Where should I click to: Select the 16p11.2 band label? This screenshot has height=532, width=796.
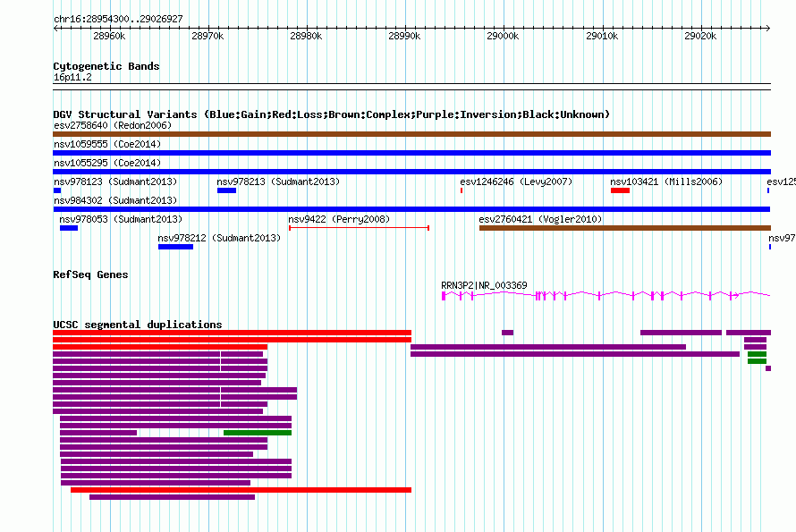(72, 77)
